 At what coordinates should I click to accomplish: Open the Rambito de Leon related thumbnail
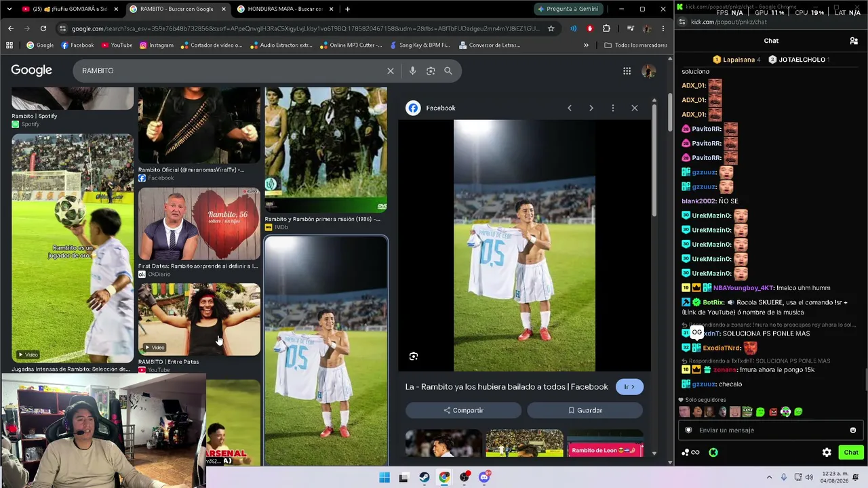tap(605, 443)
